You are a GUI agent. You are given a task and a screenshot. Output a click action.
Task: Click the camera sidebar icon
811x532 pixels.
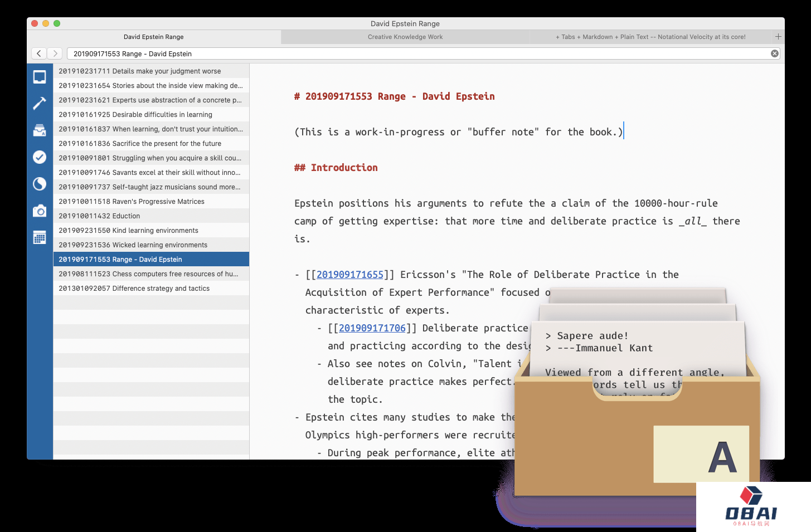[x=40, y=211]
